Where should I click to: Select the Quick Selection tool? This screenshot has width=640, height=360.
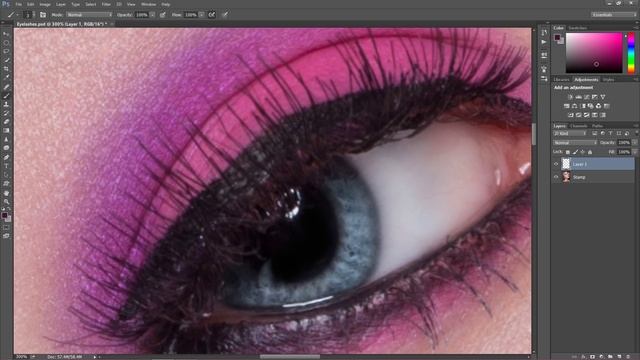(6, 60)
